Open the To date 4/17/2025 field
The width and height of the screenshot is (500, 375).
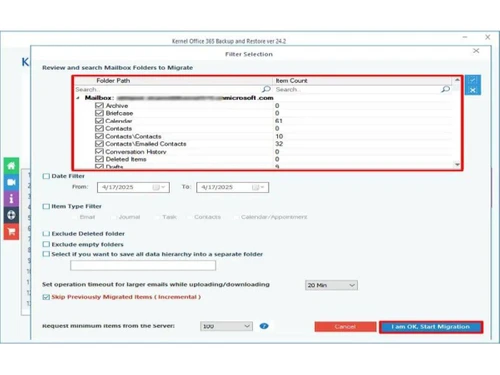point(233,187)
